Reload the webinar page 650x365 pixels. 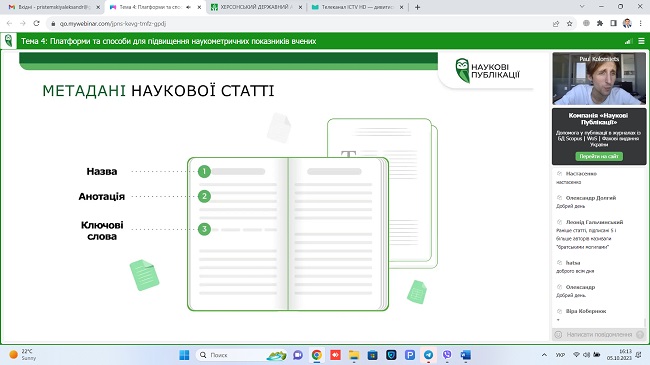pos(36,24)
